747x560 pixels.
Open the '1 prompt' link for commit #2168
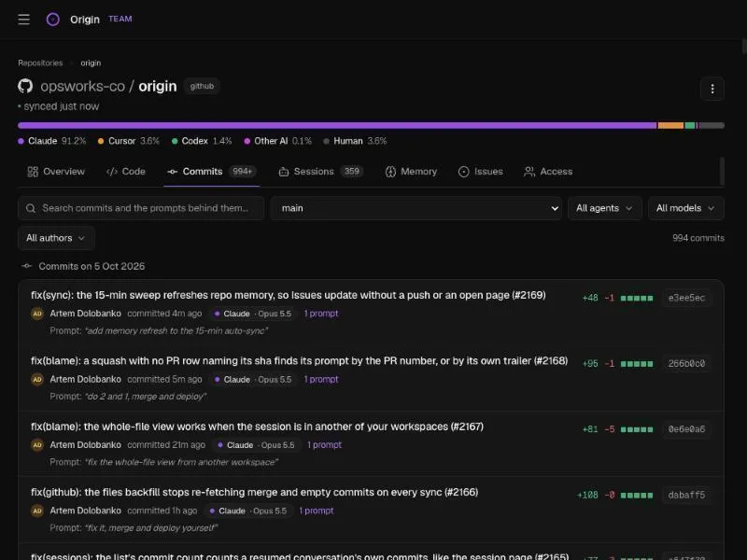click(x=321, y=380)
